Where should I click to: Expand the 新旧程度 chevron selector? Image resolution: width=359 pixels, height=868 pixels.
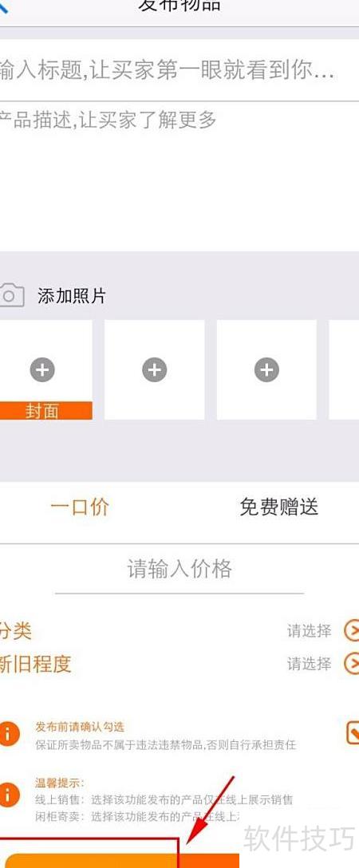click(351, 663)
